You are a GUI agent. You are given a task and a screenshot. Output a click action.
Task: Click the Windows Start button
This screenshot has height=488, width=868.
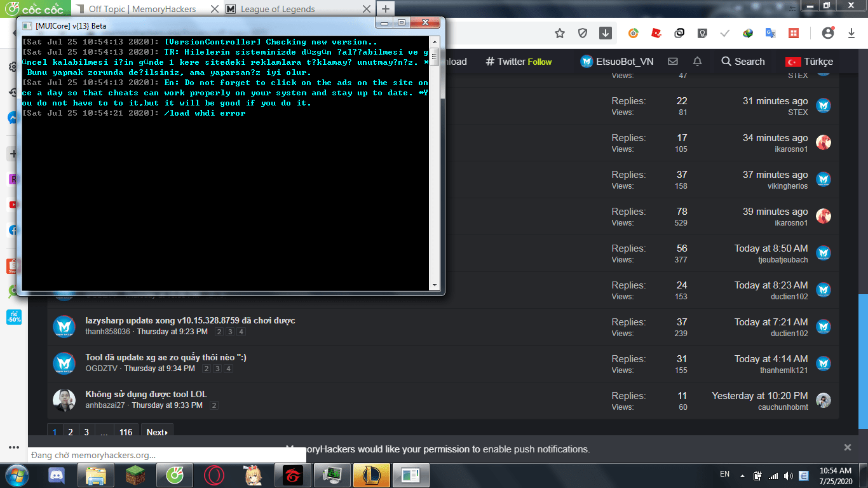coord(17,475)
